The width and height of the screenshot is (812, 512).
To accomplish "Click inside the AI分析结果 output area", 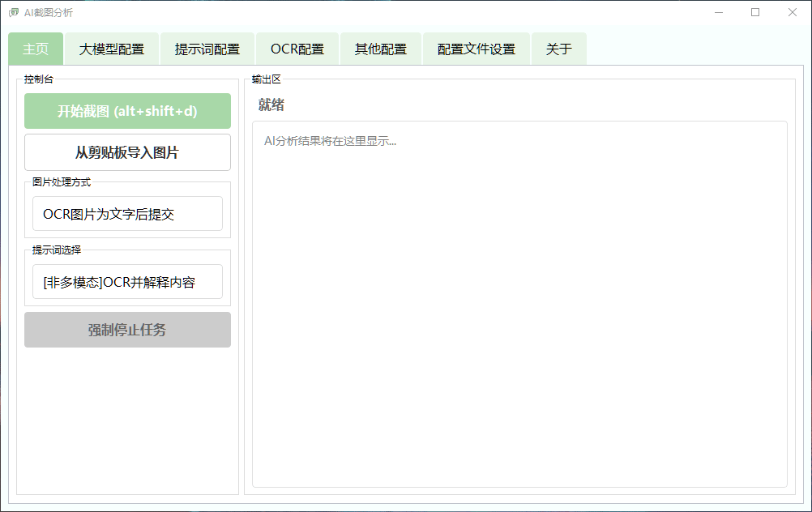I will tap(520, 305).
